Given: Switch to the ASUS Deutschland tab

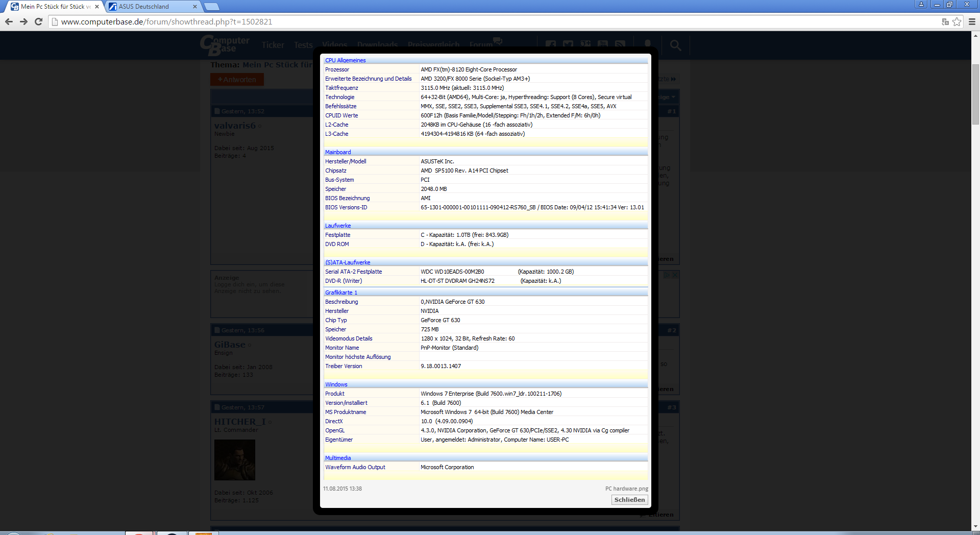Looking at the screenshot, I should coord(152,7).
